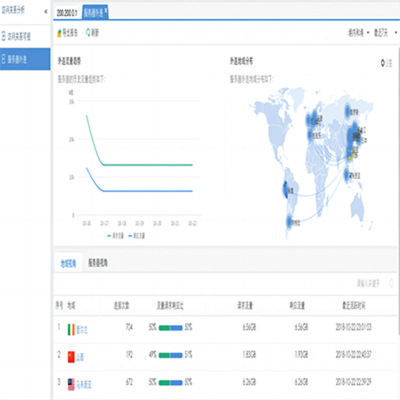Open the sort-by dropdown in top right
Viewport: 400px width, 400px height.
pos(359,32)
